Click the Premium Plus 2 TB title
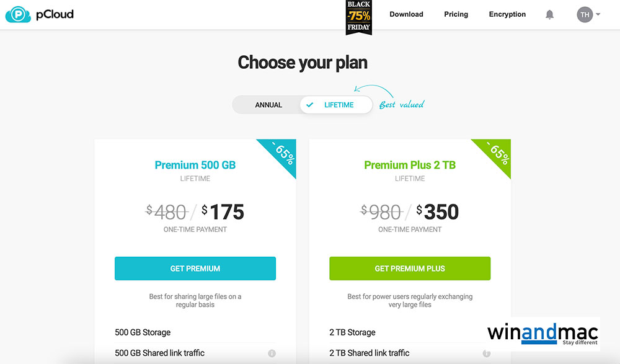This screenshot has width=620, height=364. [x=410, y=165]
